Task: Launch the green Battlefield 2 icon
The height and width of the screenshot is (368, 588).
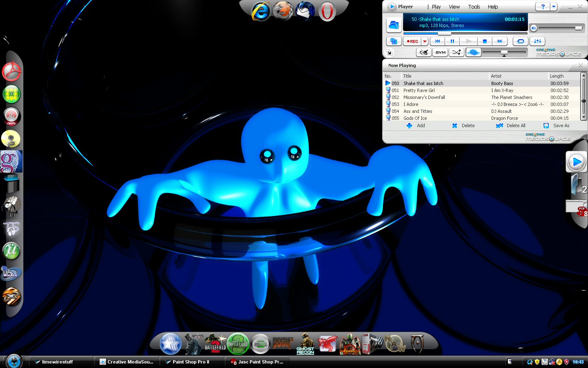Action: [x=238, y=343]
